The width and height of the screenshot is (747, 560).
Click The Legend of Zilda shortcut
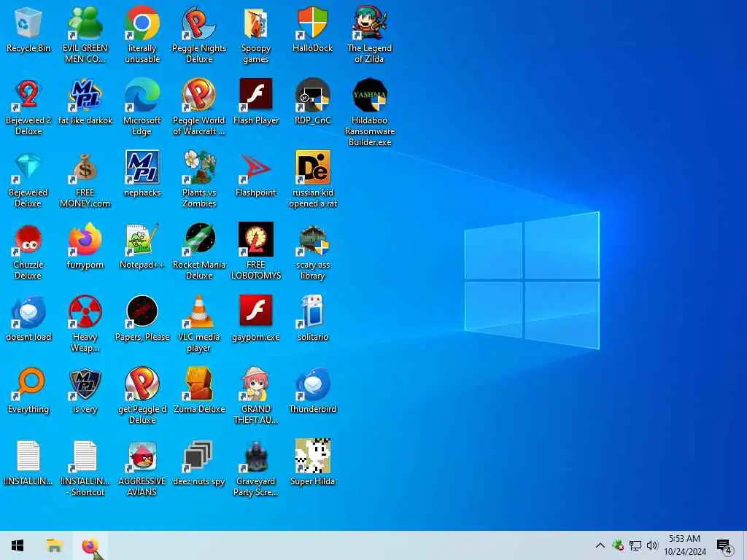[x=369, y=35]
